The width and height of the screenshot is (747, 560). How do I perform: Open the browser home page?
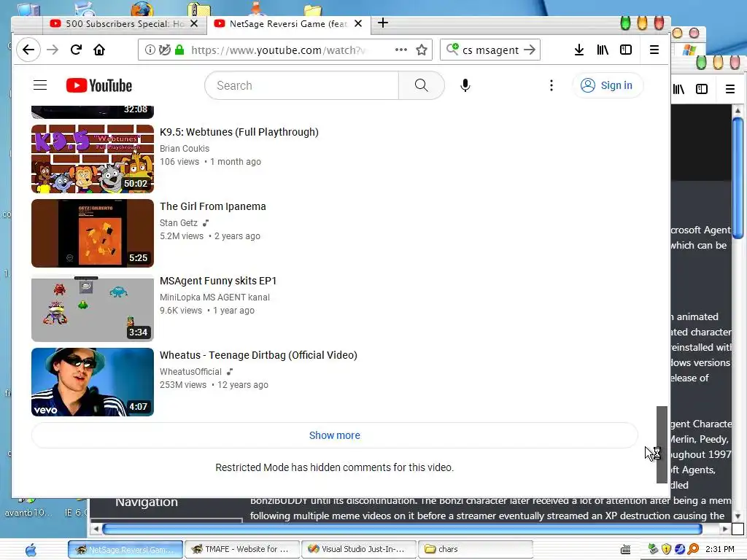pyautogui.click(x=99, y=50)
